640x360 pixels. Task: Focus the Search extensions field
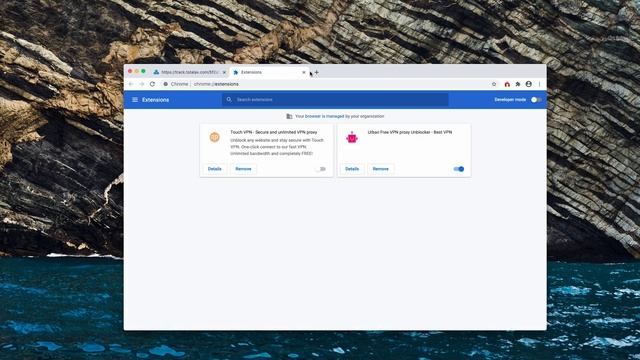coord(335,100)
